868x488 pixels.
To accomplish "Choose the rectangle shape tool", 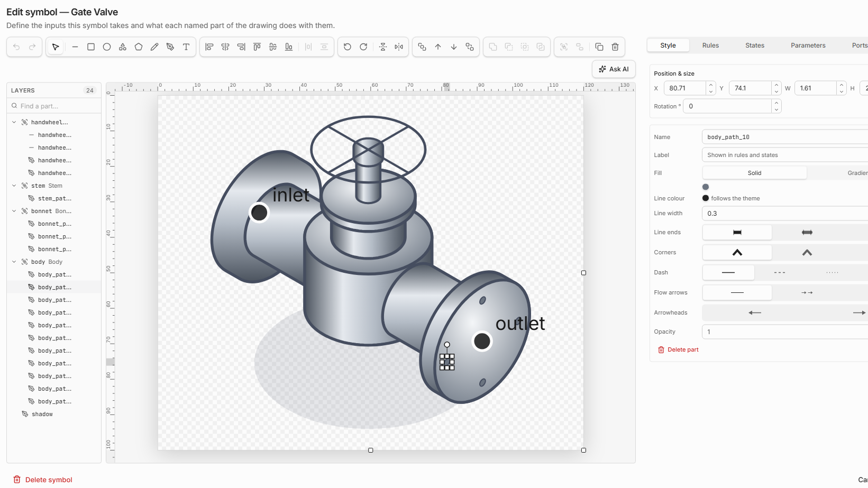I will coord(91,47).
